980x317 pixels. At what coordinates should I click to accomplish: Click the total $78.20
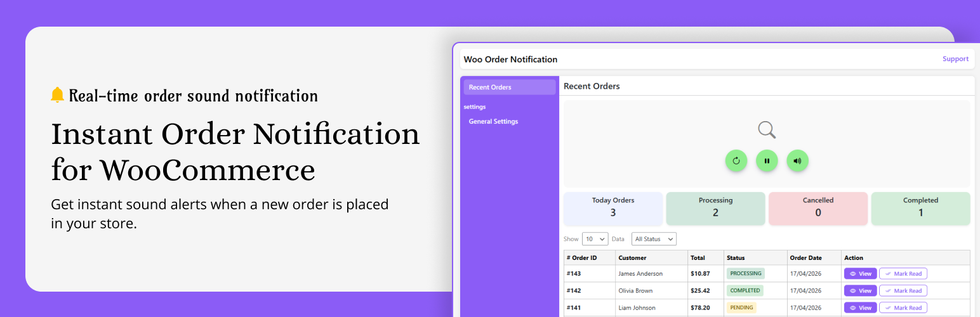tap(700, 308)
